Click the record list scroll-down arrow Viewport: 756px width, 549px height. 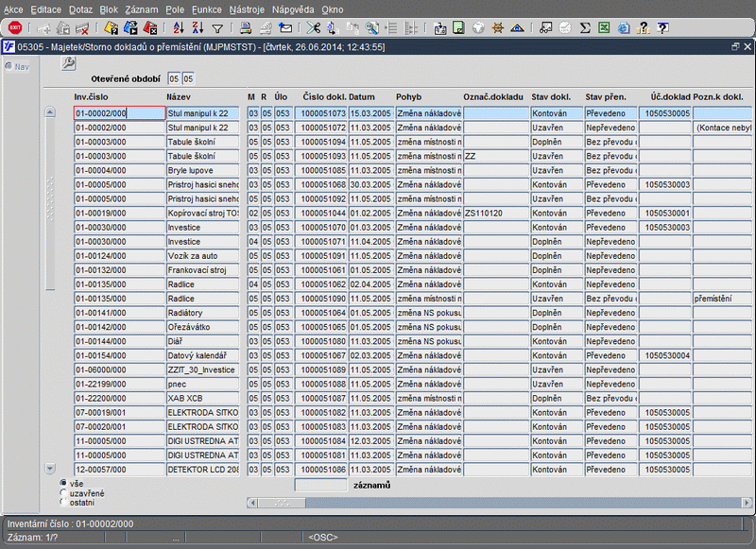tap(50, 468)
